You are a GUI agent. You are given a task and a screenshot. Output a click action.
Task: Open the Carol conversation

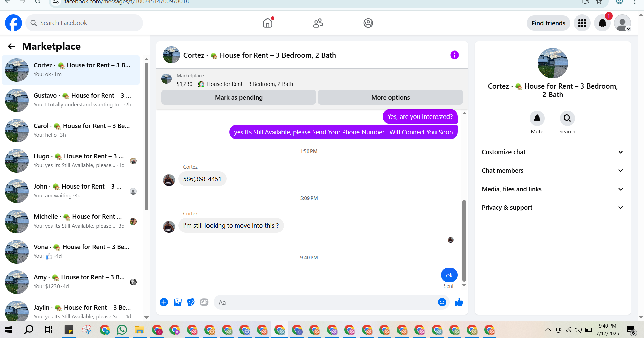tap(71, 131)
